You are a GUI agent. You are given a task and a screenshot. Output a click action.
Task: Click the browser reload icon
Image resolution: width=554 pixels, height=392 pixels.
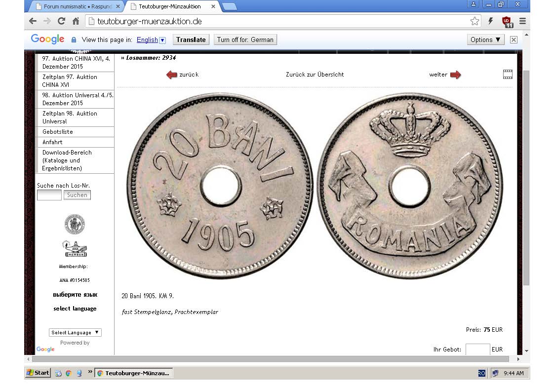pyautogui.click(x=61, y=21)
